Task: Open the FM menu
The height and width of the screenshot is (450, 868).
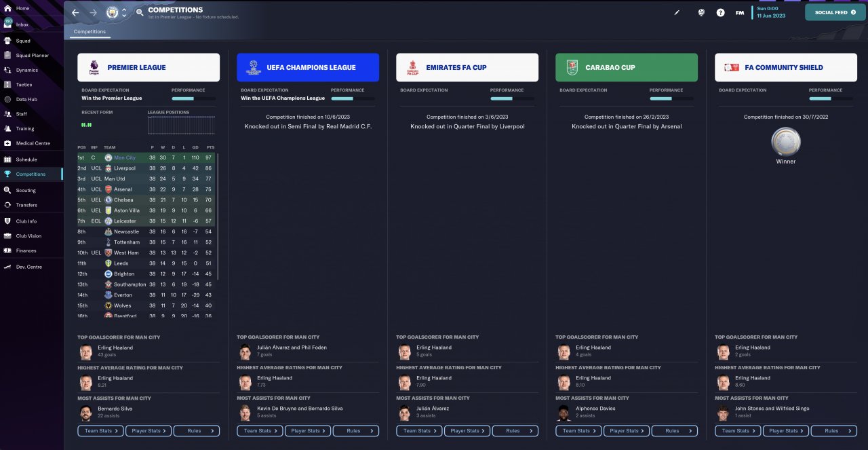Action: pyautogui.click(x=740, y=12)
